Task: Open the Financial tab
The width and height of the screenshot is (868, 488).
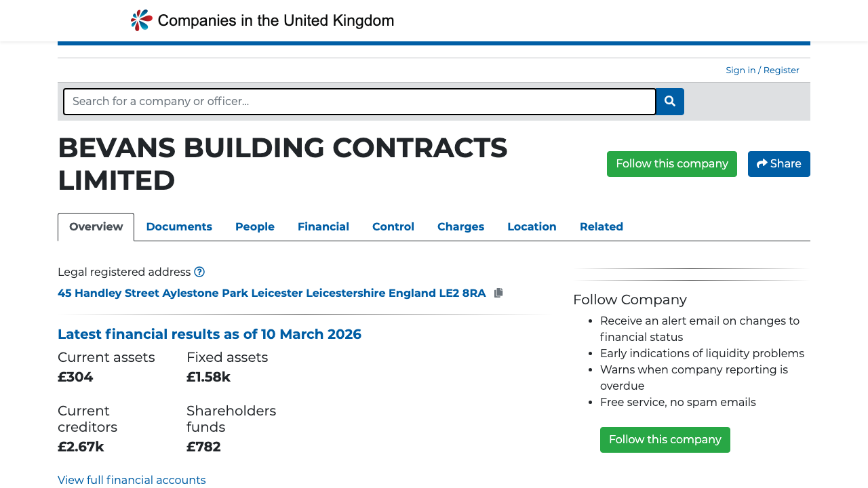Action: click(x=323, y=226)
